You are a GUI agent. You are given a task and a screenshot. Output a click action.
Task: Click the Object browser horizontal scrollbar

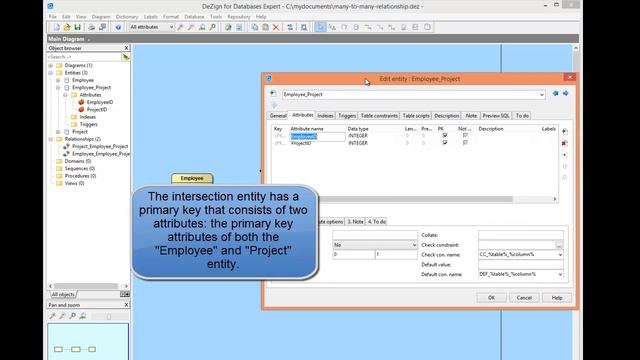86,286
